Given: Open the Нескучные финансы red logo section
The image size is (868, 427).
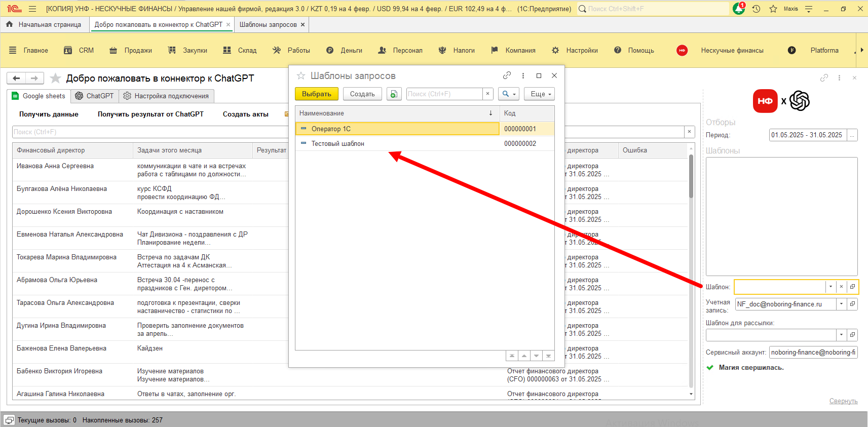Looking at the screenshot, I should (682, 50).
